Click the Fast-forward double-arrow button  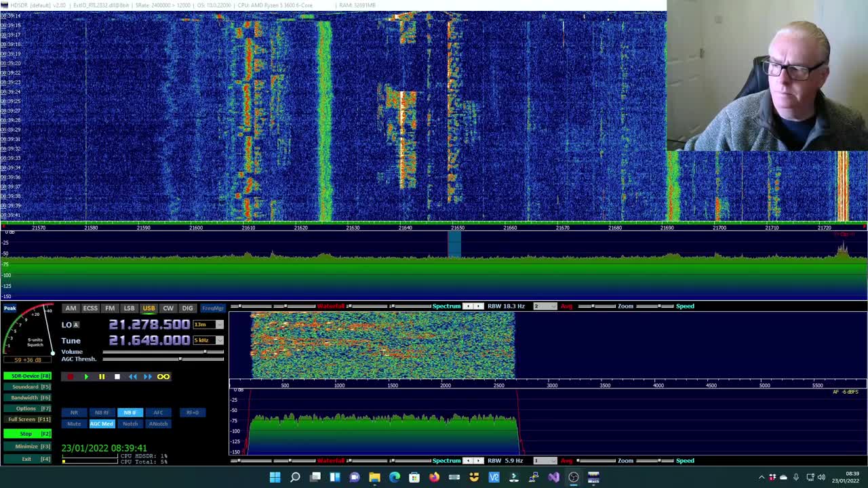[148, 377]
